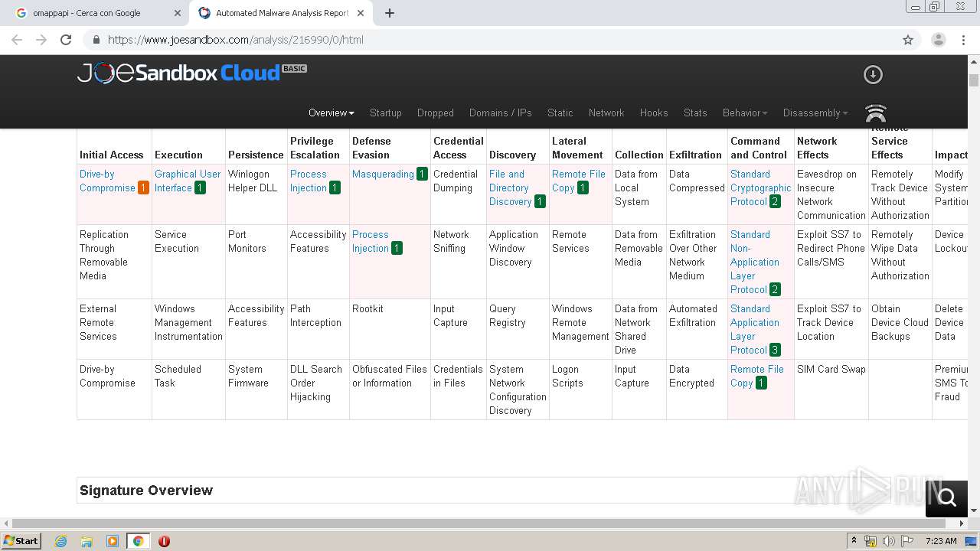Go to the Domains / IPs section
This screenshot has width=980, height=551.
501,112
